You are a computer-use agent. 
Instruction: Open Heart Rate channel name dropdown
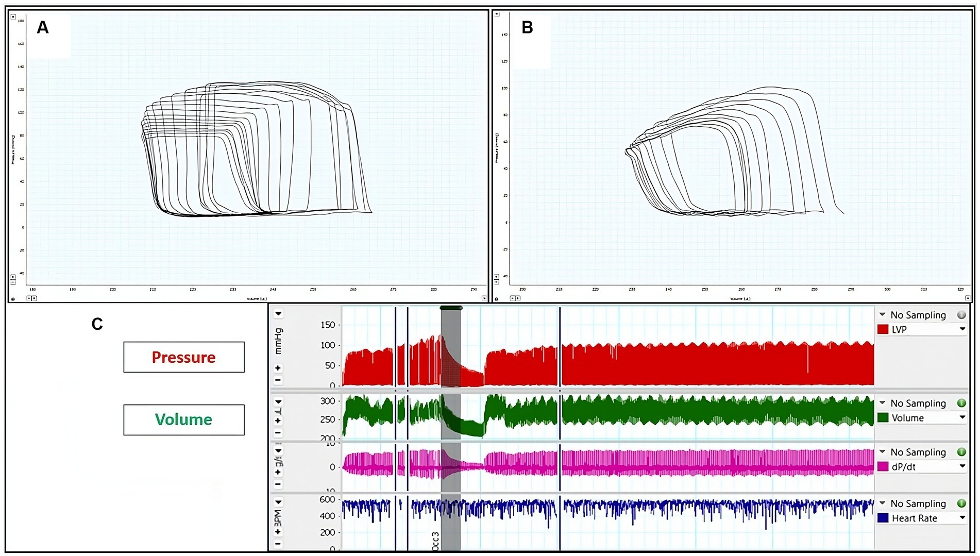(962, 518)
